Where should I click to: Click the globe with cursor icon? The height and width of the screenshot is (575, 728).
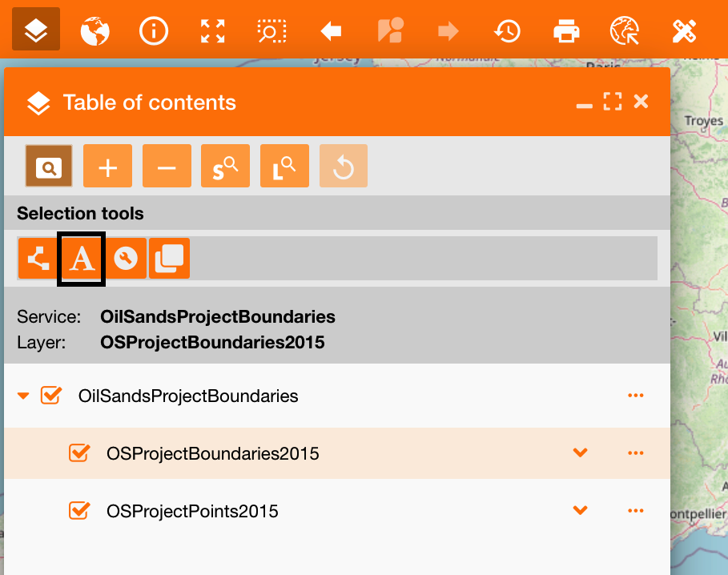pyautogui.click(x=625, y=31)
